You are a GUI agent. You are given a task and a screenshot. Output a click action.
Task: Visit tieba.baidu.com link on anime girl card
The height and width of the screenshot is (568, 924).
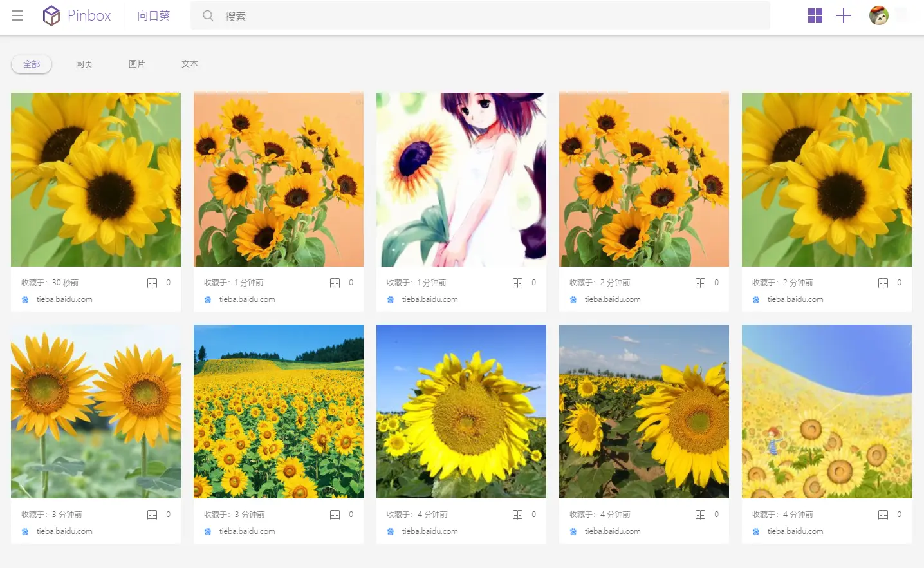[430, 299]
